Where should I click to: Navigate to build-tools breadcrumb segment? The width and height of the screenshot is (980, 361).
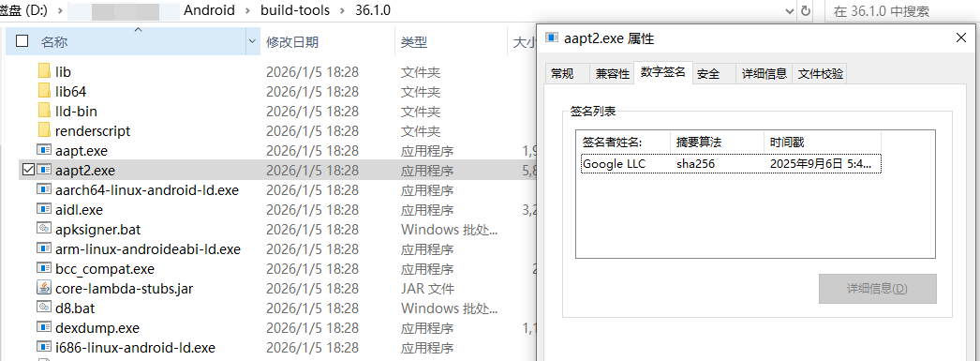click(x=295, y=10)
